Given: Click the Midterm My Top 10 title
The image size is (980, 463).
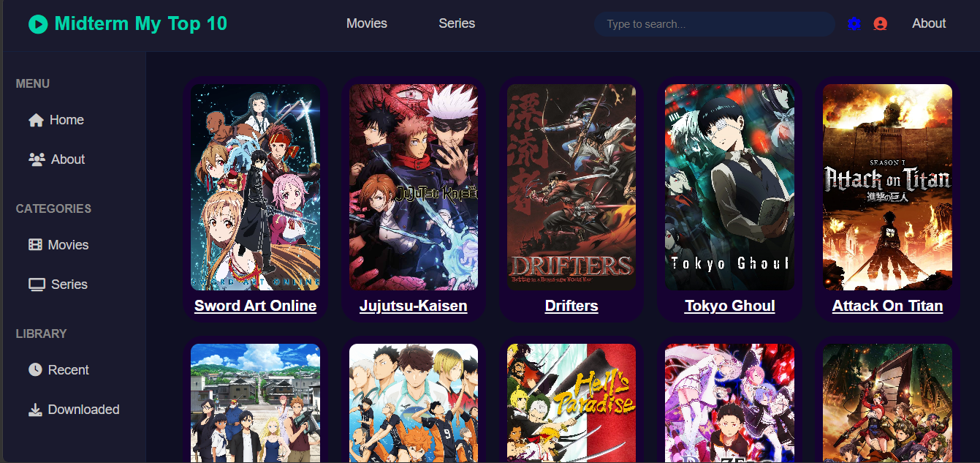Looking at the screenshot, I should [x=141, y=23].
